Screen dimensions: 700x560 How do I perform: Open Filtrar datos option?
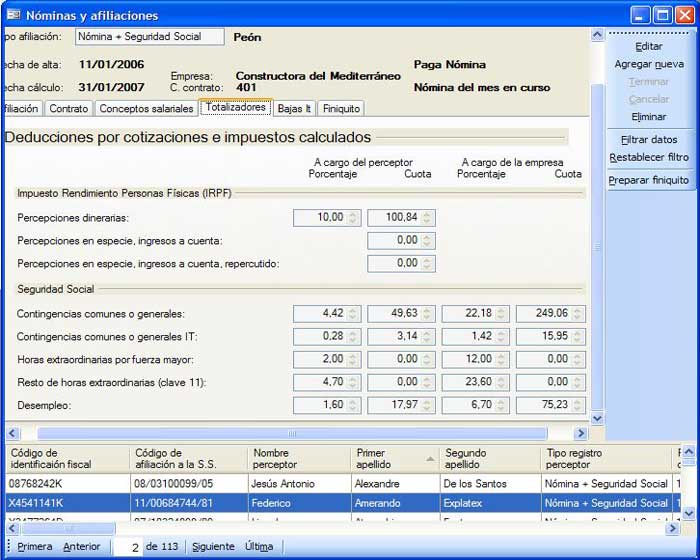pyautogui.click(x=649, y=140)
